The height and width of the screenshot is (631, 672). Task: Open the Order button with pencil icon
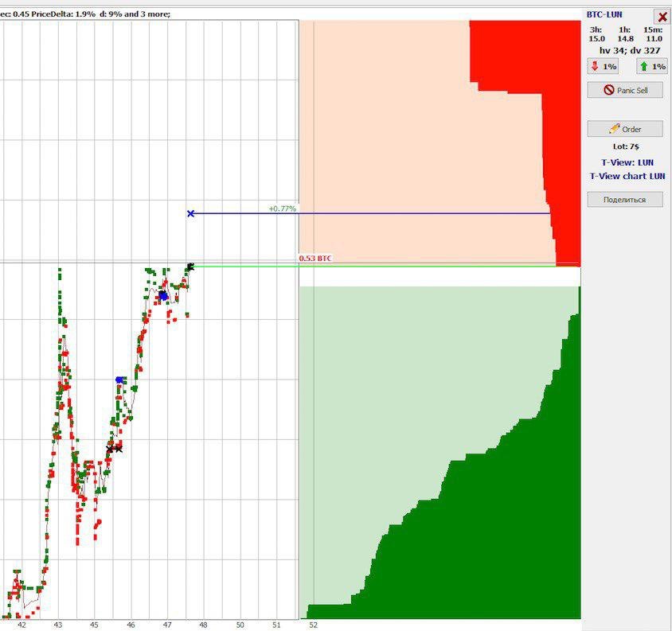click(x=624, y=129)
